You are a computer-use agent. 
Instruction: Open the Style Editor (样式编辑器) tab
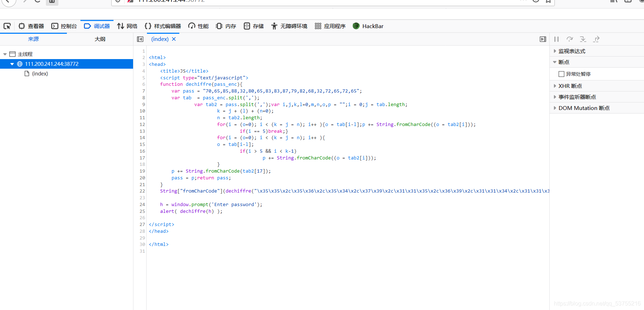[x=163, y=26]
